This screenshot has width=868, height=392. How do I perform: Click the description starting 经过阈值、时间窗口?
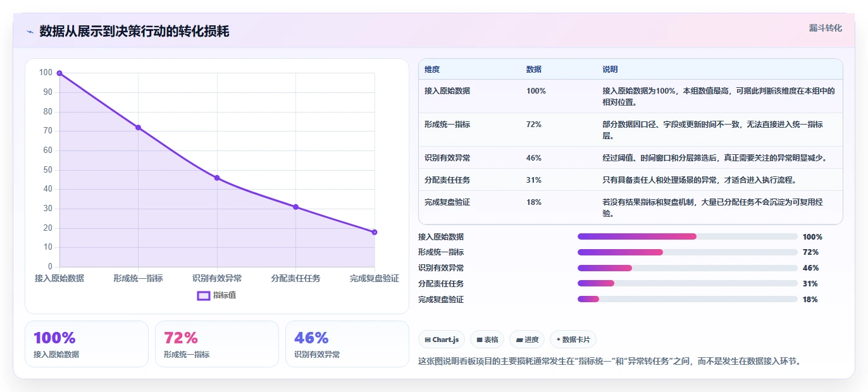tap(715, 158)
